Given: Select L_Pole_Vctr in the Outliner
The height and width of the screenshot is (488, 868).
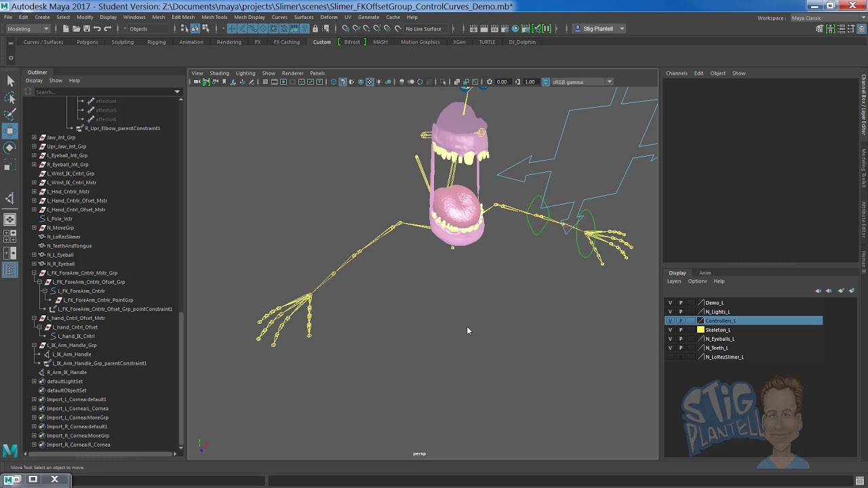Looking at the screenshot, I should click(60, 219).
